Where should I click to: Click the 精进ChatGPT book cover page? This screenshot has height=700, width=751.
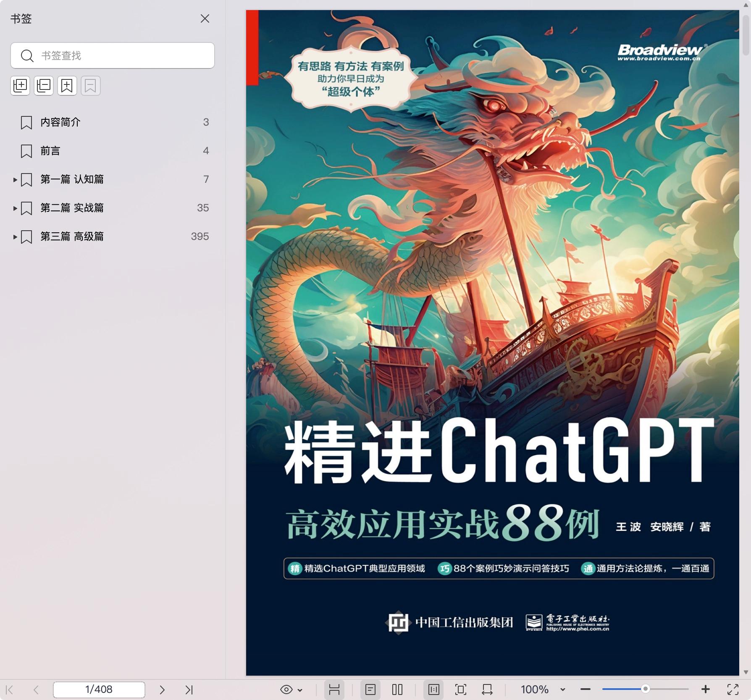coord(492,342)
